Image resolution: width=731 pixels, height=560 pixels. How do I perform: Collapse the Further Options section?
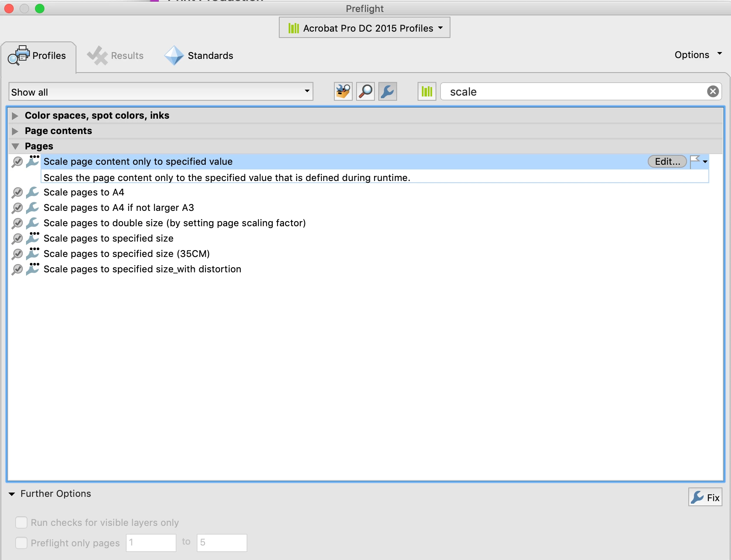[x=12, y=494]
